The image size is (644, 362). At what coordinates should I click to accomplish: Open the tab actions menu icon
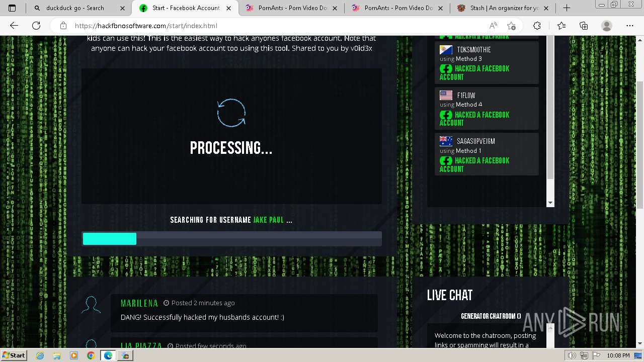pyautogui.click(x=12, y=8)
